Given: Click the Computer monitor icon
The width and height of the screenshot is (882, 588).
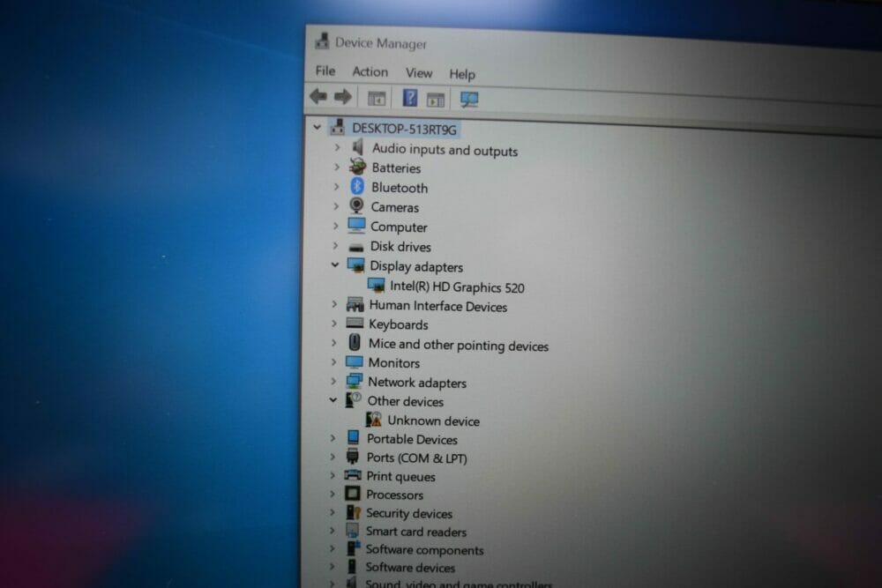Looking at the screenshot, I should tap(356, 226).
